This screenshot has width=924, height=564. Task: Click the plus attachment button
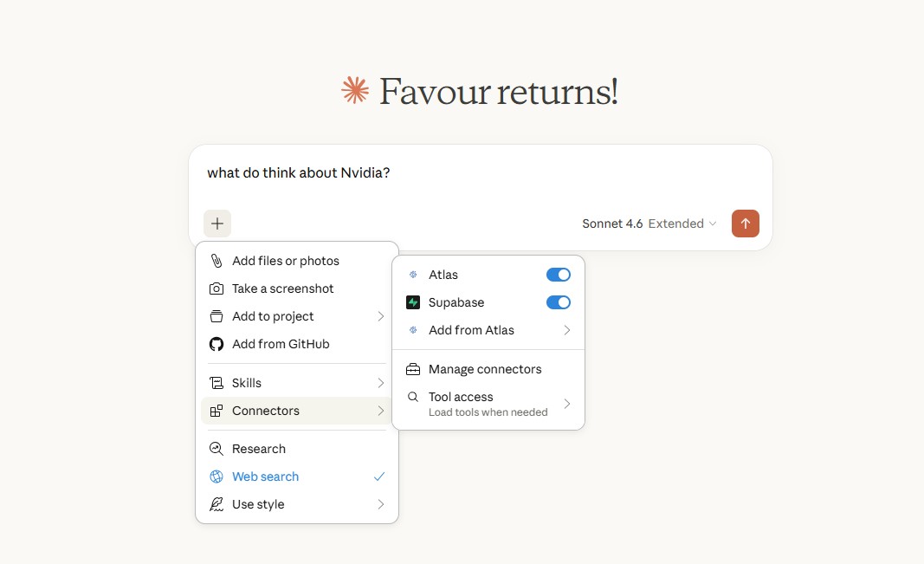coord(217,224)
